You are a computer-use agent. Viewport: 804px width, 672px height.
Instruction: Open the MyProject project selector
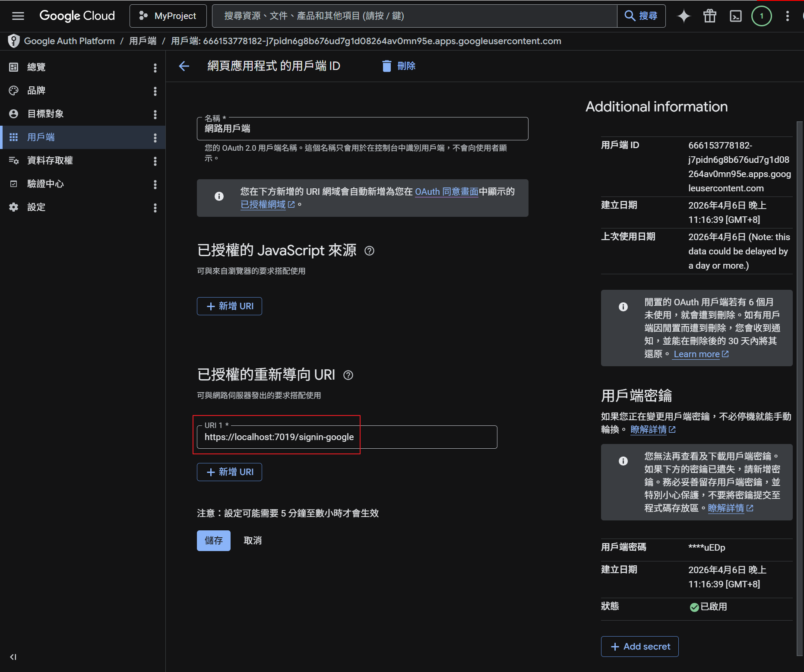(x=168, y=16)
